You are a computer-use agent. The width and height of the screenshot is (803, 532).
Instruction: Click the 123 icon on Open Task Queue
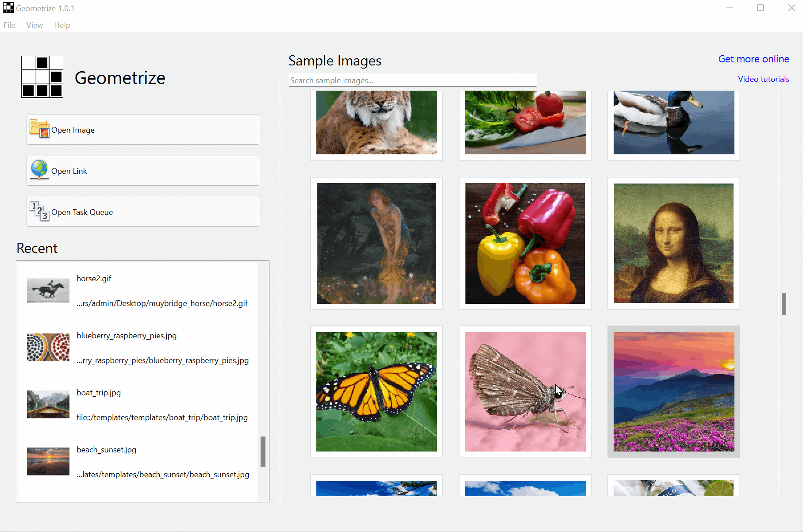tap(39, 211)
